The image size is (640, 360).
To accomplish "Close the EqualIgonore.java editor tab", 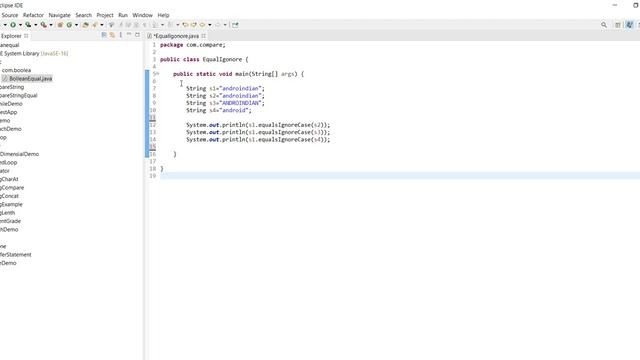I will (203, 36).
